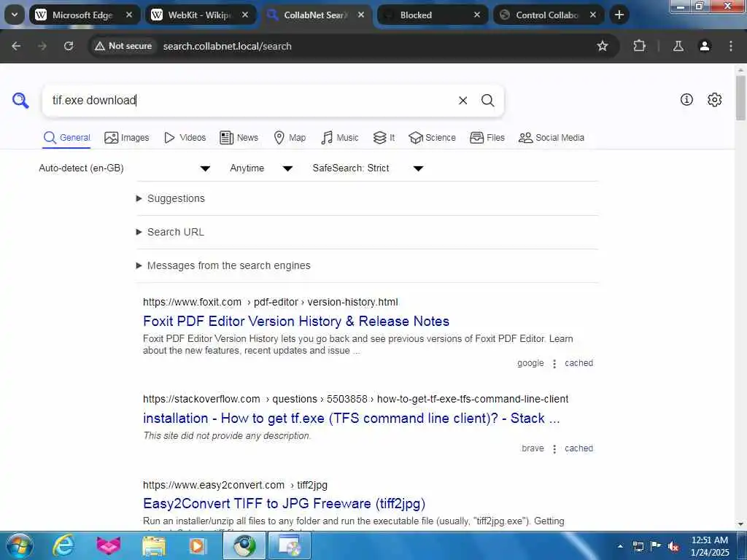The height and width of the screenshot is (560, 747).
Task: Open cached copy of stackoverflow result
Action: [x=578, y=448]
